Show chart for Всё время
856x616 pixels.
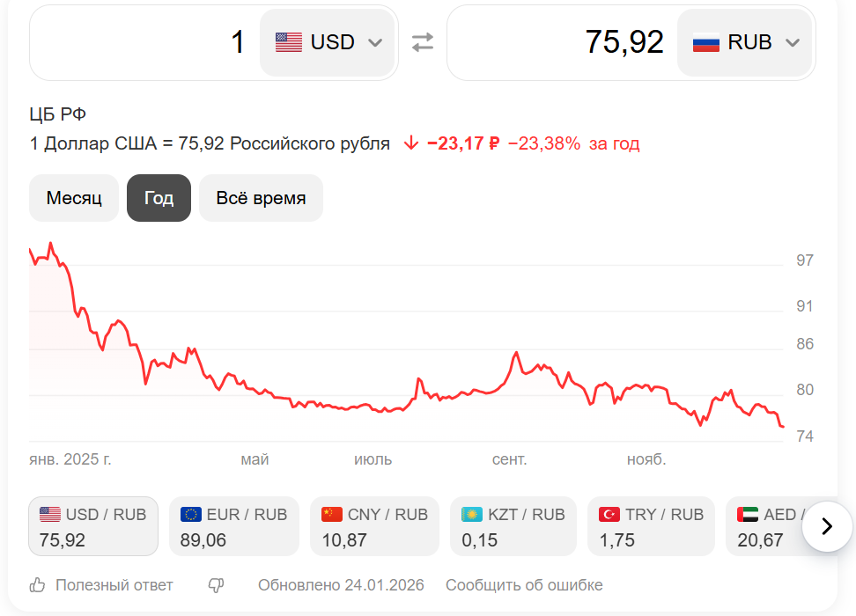(x=261, y=198)
